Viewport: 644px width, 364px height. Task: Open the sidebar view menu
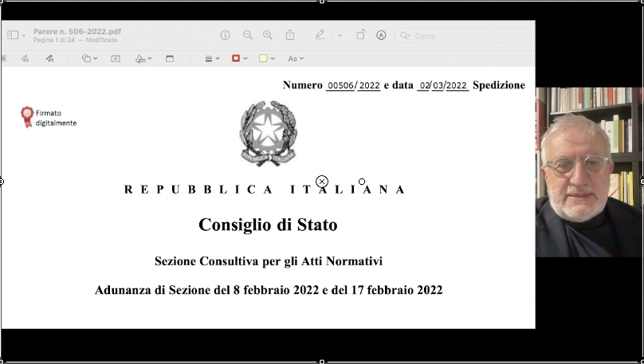[x=16, y=35]
